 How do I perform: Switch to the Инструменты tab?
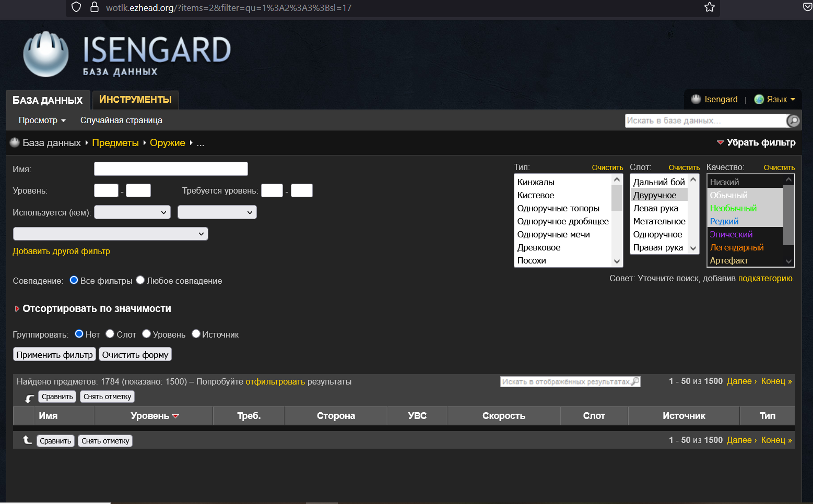coord(135,100)
